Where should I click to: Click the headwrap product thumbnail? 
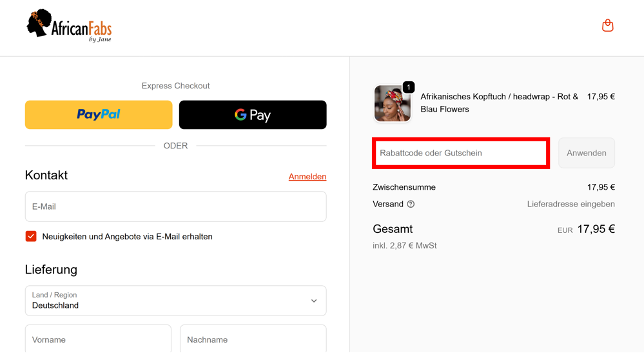coord(392,104)
